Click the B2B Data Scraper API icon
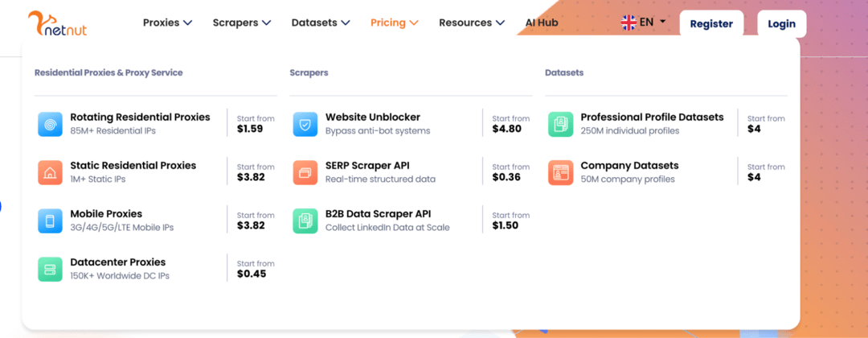 pos(305,221)
